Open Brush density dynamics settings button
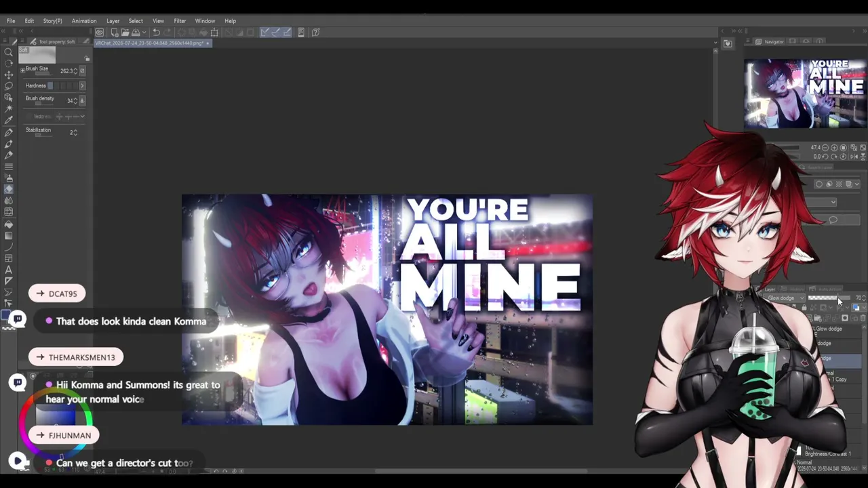868x488 pixels. 83,101
